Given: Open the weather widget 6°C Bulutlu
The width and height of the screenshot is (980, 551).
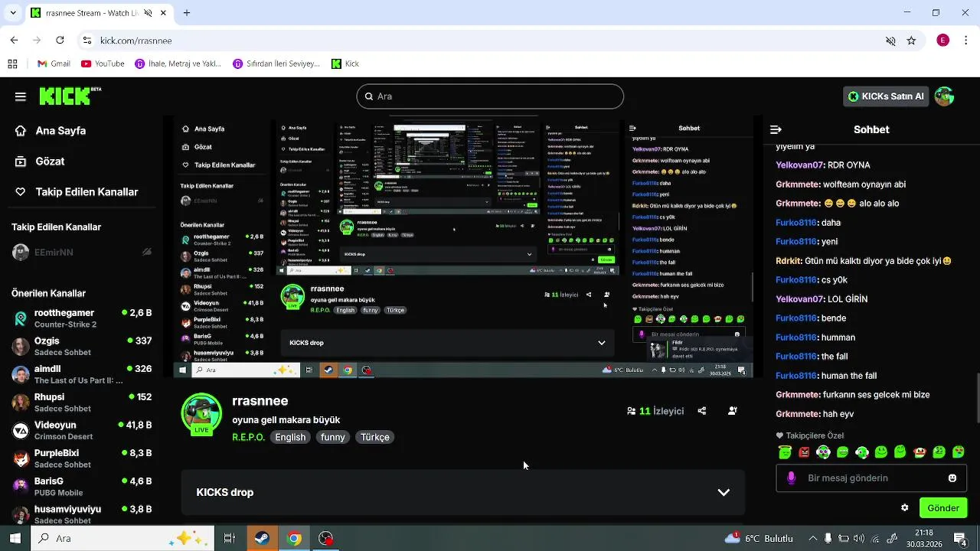Looking at the screenshot, I should coord(758,539).
